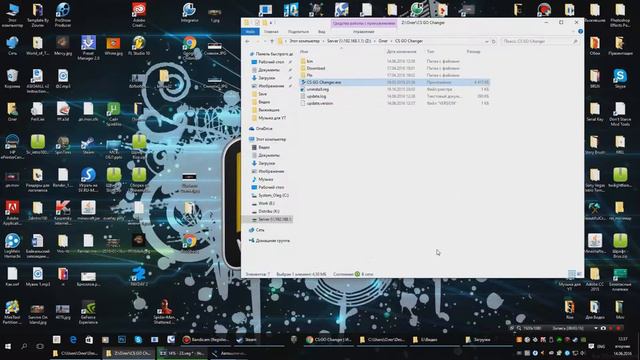The width and height of the screenshot is (640, 360).
Task: Switch Explorer to large icons view in status bar
Action: tap(579, 274)
